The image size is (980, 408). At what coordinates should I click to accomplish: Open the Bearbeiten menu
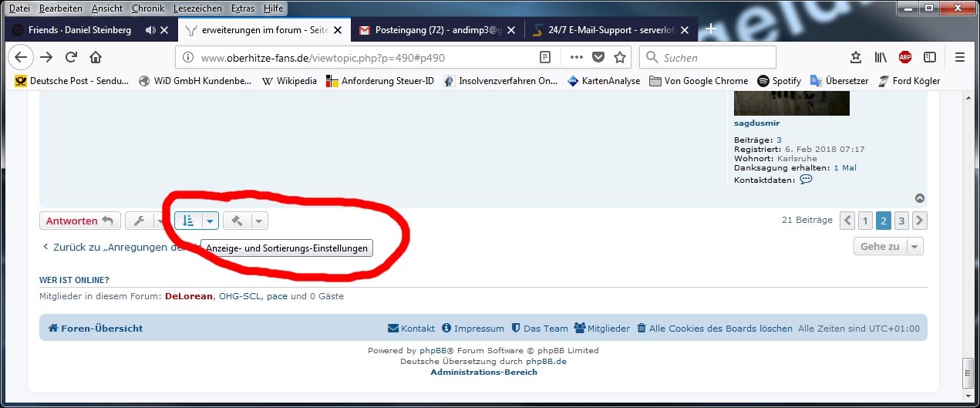[x=61, y=8]
